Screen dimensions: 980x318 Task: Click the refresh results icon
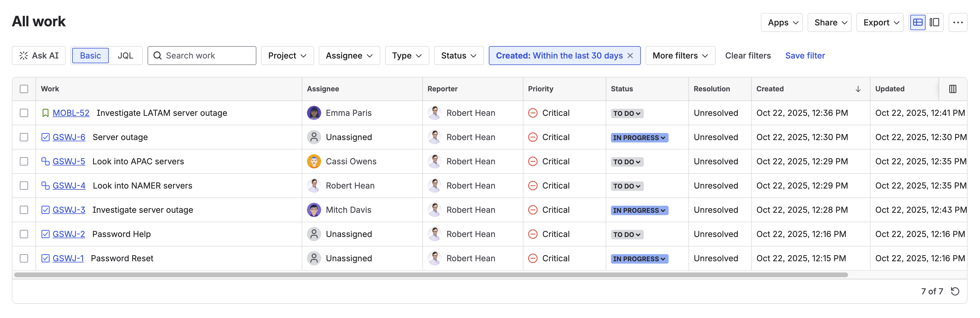tap(955, 291)
